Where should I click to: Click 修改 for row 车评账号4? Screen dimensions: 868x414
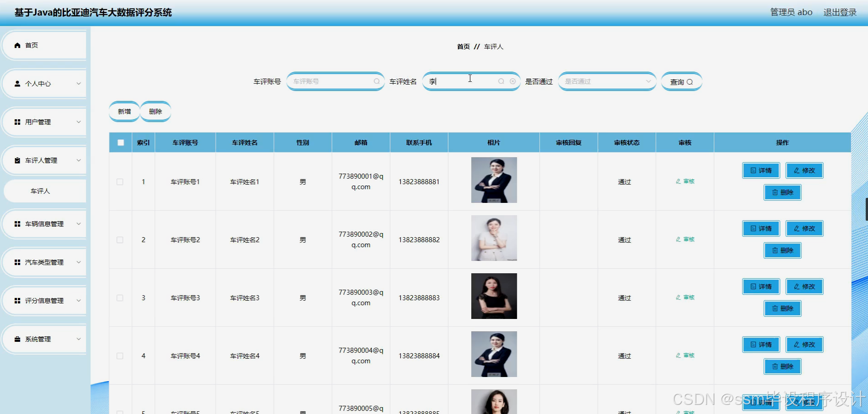[x=804, y=345]
